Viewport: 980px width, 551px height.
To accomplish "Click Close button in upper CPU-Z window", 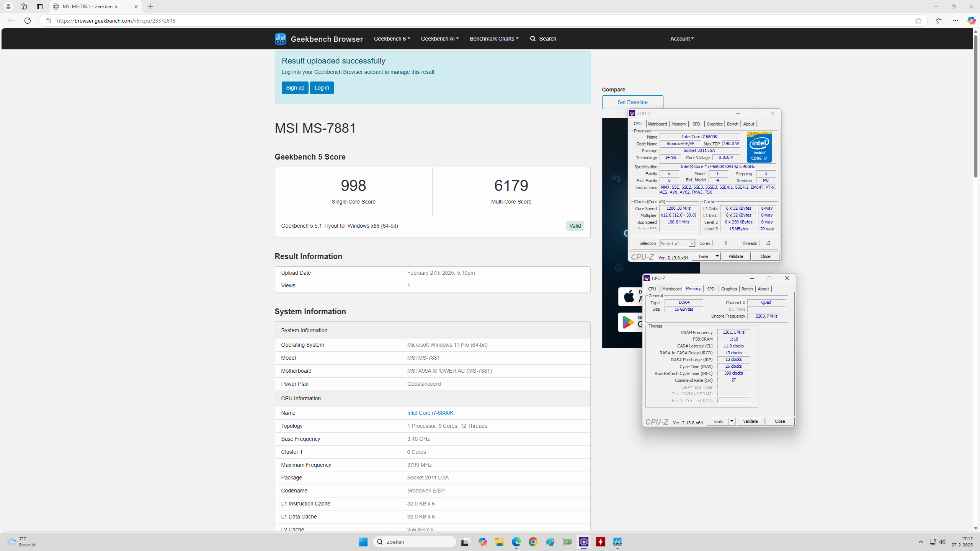I will coord(765,256).
